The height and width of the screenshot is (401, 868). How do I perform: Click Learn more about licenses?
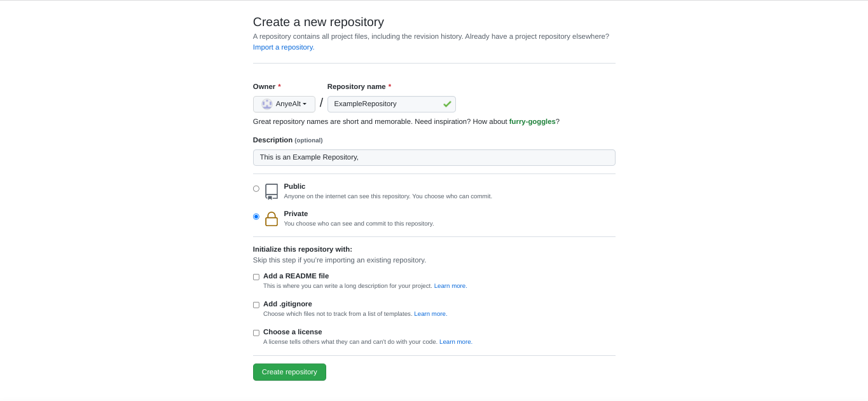455,341
